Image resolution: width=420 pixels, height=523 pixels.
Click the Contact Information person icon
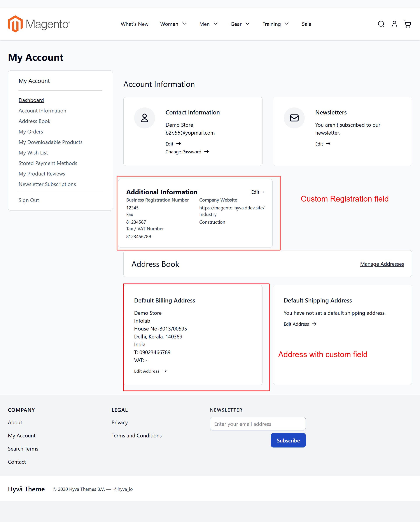[x=145, y=118]
